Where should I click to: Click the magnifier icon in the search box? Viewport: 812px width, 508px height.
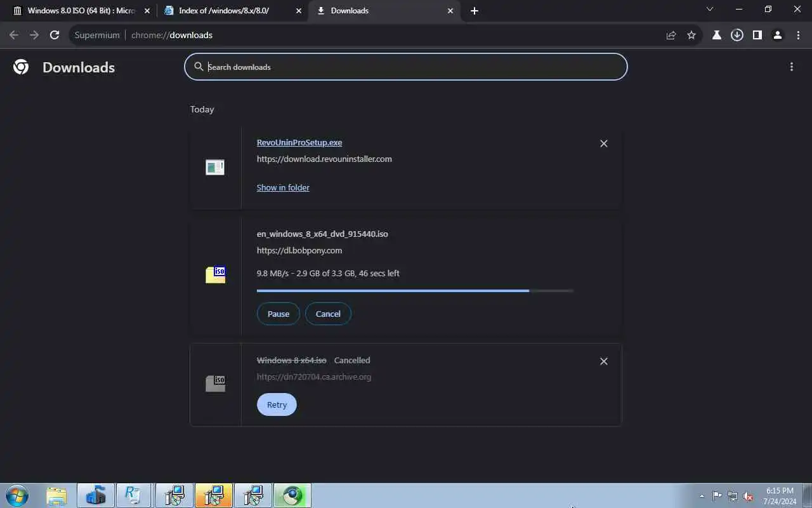(x=199, y=67)
